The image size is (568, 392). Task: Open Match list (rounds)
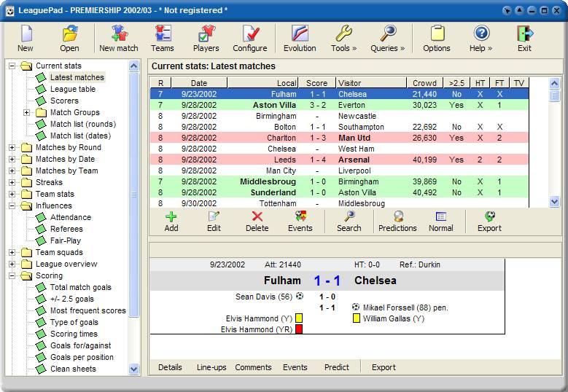(83, 124)
